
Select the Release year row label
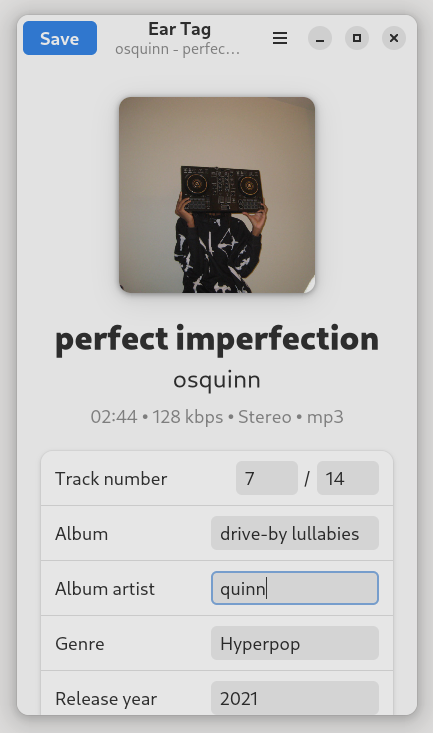(x=106, y=699)
